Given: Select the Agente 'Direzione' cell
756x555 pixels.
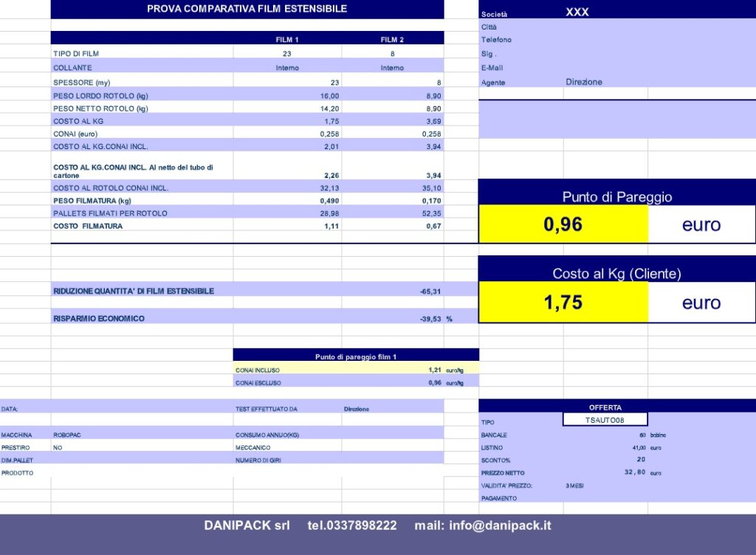Looking at the screenshot, I should point(584,82).
